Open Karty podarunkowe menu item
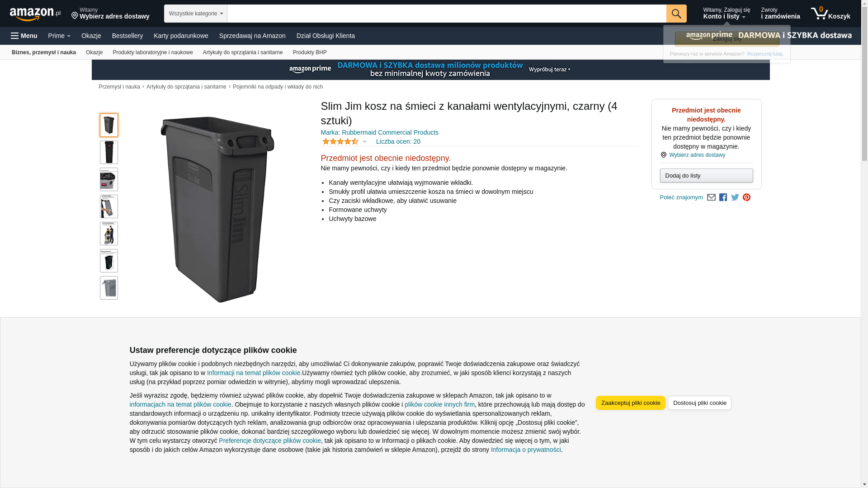Screen dimensions: 868x488 point(181,36)
